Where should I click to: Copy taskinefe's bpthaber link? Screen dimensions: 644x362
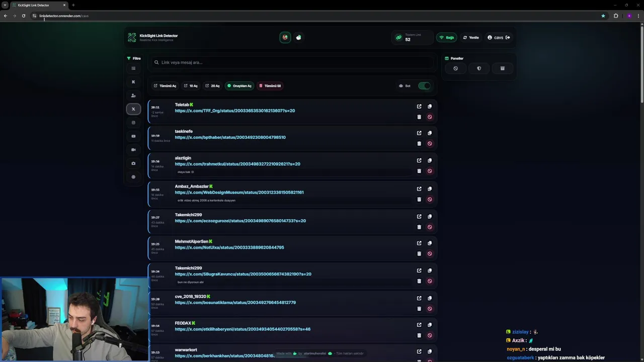pyautogui.click(x=430, y=133)
